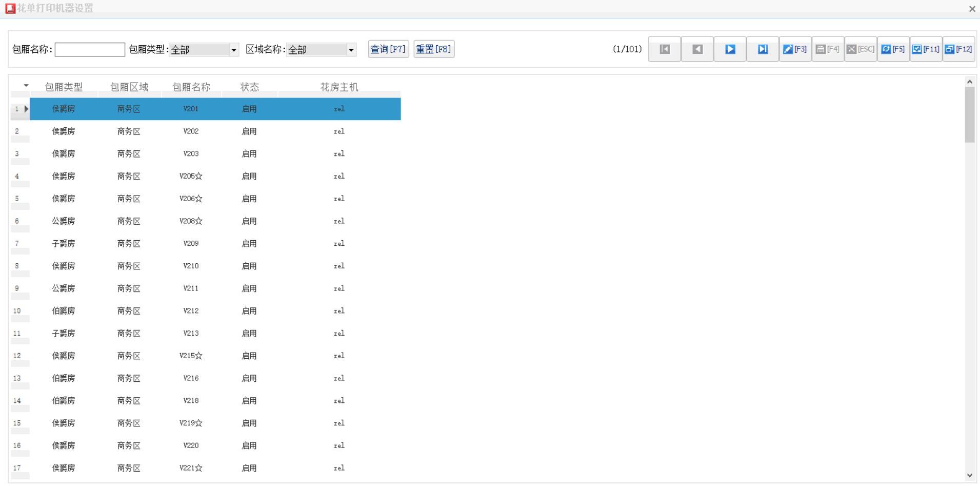Screen dimensions: 980x486
Task: Click 伯爵房 in row 10
Action: (x=64, y=311)
